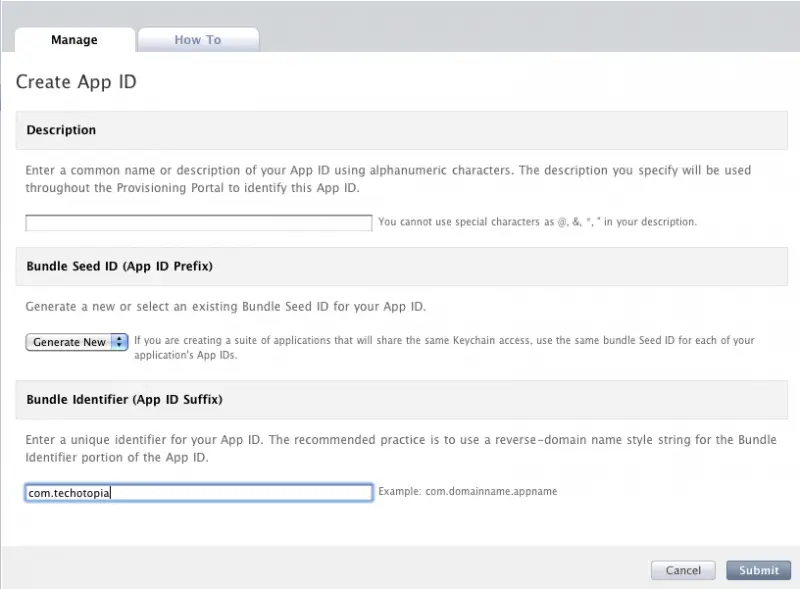Click the Bundle Seed ID (App ID Prefix) header
Image resolution: width=800 pixels, height=589 pixels.
(x=119, y=266)
